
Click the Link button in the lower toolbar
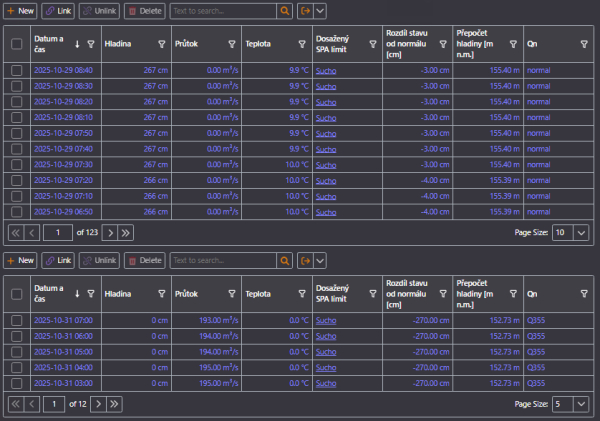[58, 260]
